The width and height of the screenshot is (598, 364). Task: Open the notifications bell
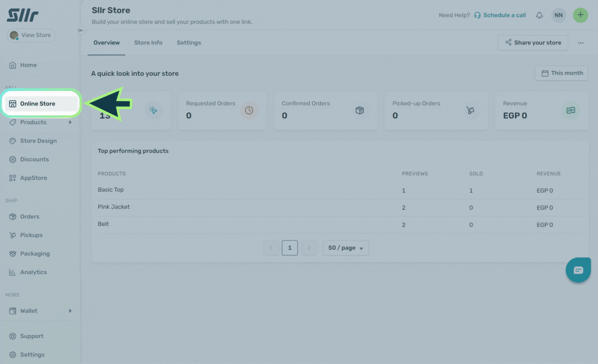(539, 15)
